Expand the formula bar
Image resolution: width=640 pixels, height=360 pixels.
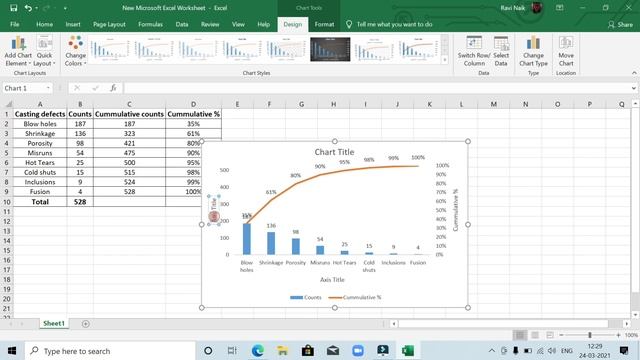tap(633, 88)
